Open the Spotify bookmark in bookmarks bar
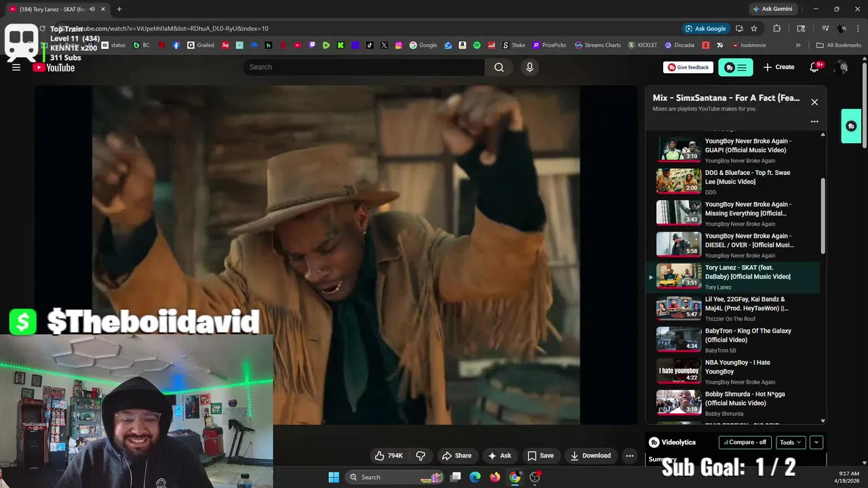 477,45
